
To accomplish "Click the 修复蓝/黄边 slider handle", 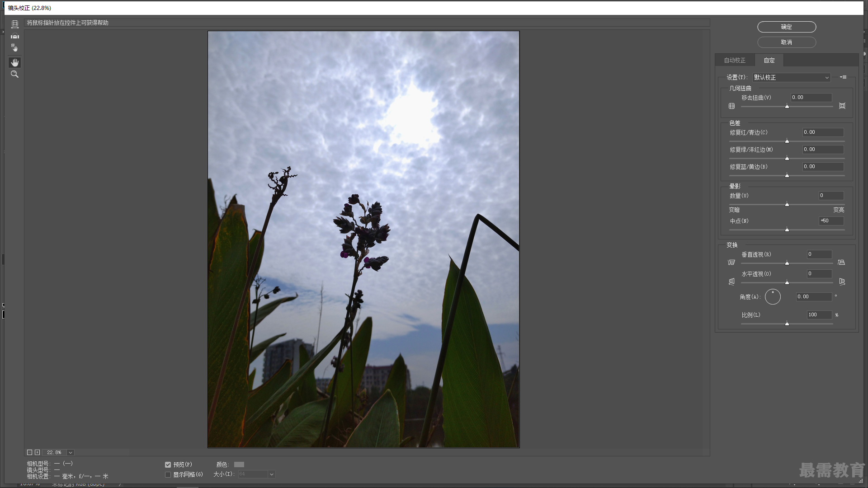I will (x=787, y=175).
